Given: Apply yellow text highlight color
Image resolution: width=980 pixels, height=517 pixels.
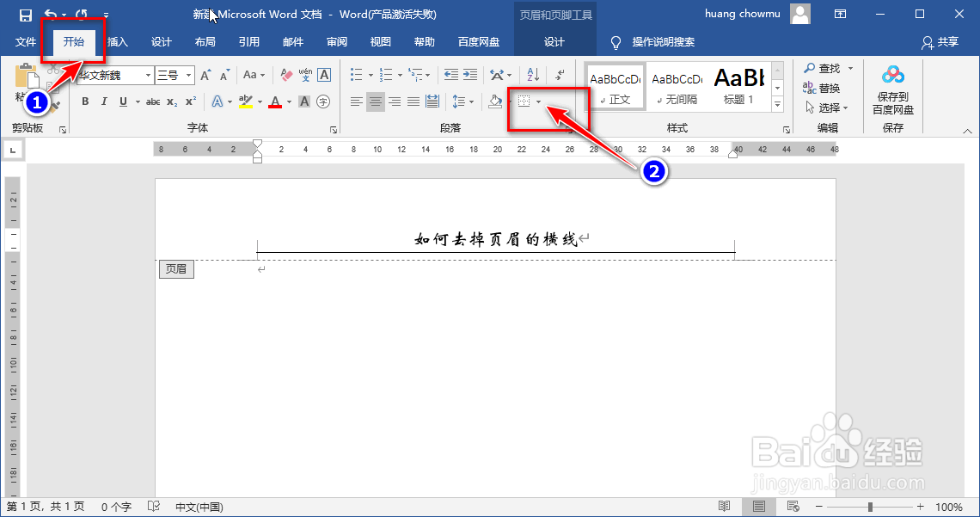Looking at the screenshot, I should (246, 102).
